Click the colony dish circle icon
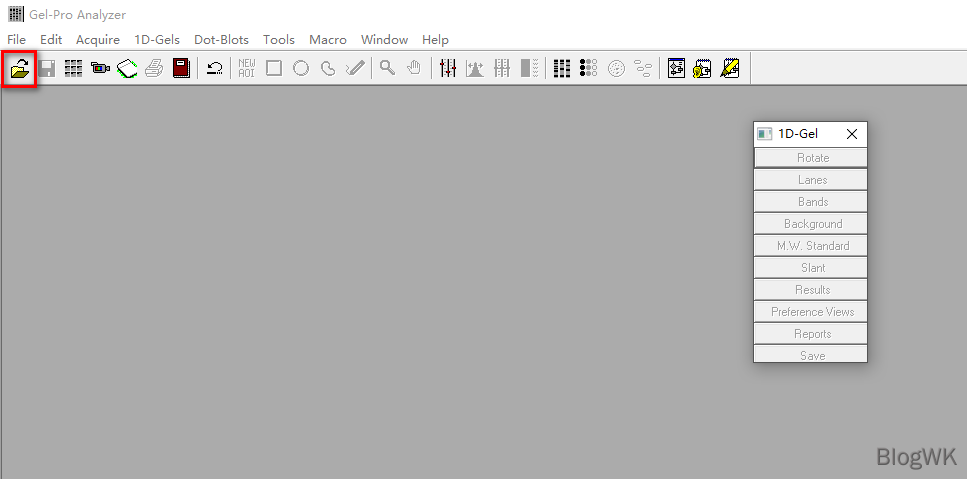Image resolution: width=967 pixels, height=479 pixels. point(616,68)
